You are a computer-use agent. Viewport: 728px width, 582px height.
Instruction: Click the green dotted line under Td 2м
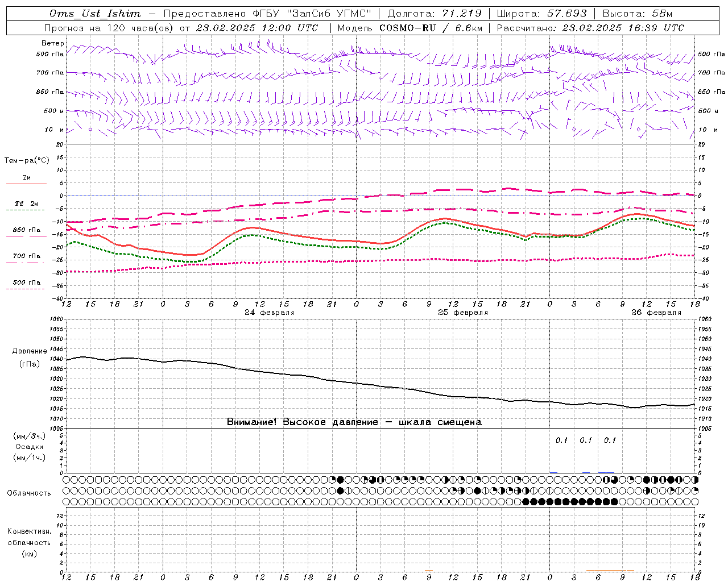pyautogui.click(x=26, y=210)
